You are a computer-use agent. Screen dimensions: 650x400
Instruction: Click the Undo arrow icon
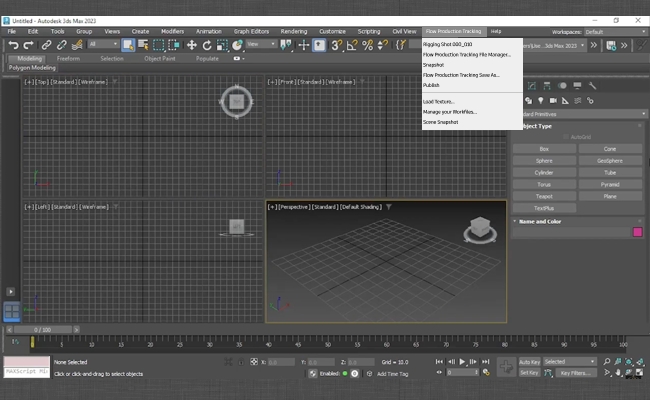(13, 44)
